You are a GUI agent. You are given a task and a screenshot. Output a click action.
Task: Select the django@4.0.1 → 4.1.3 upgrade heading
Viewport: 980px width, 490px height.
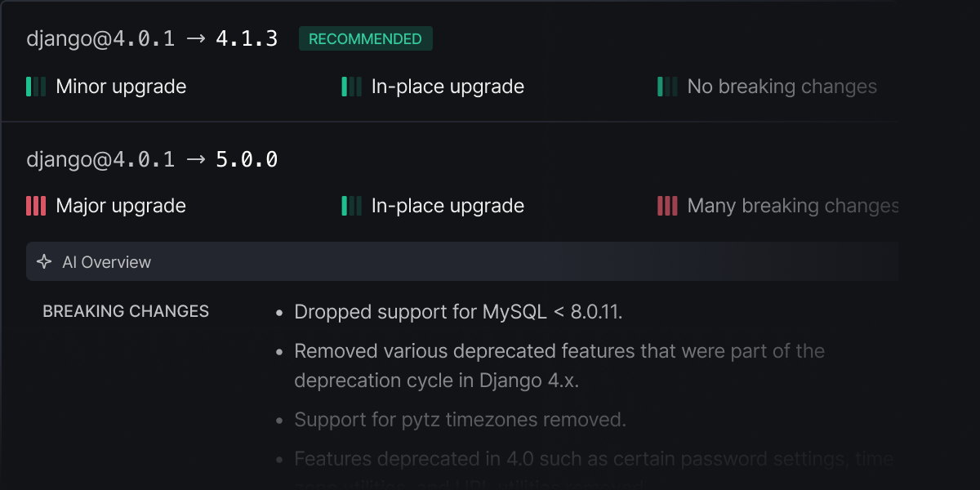(x=152, y=39)
